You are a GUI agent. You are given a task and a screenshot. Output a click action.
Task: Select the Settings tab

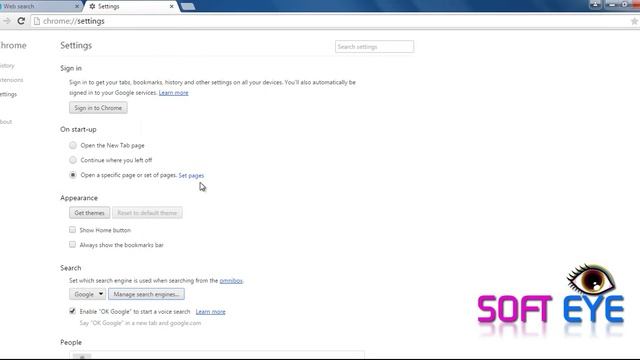[x=131, y=7]
